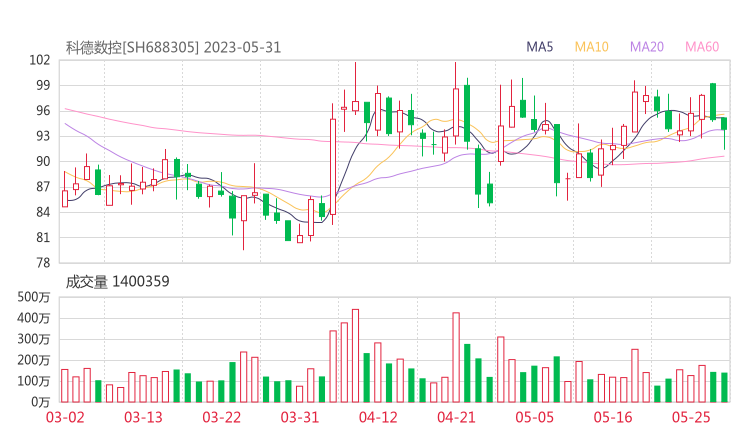Click the 500万 volume axis label
The image size is (740, 440).
coord(34,297)
